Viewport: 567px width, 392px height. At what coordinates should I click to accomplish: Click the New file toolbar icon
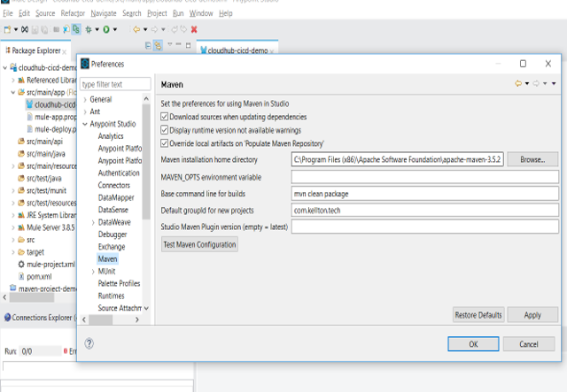[x=7, y=29]
